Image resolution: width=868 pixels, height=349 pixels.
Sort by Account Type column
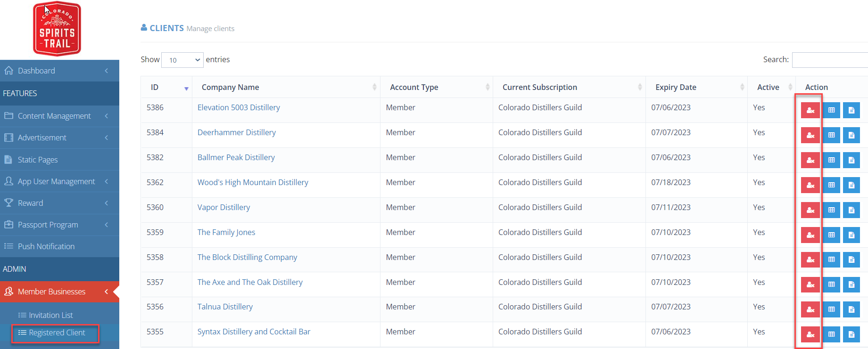click(488, 87)
